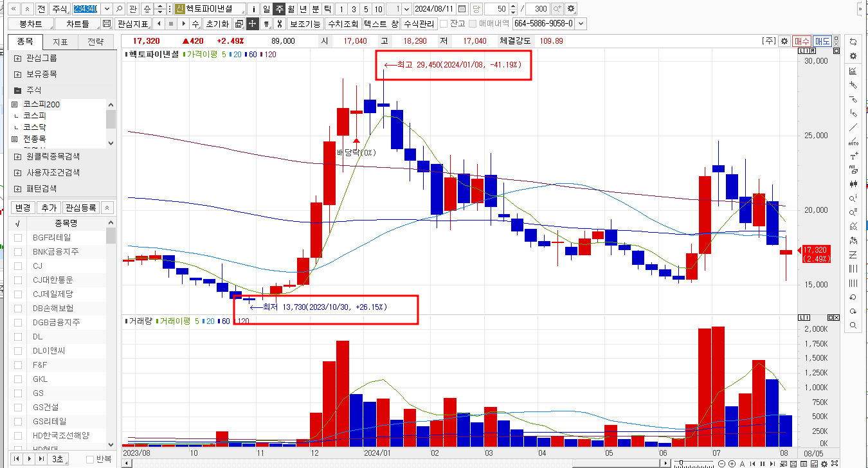Screen dimensions: 868x468
Task: Open the period multiplier dropdown arrow
Action: click(406, 9)
